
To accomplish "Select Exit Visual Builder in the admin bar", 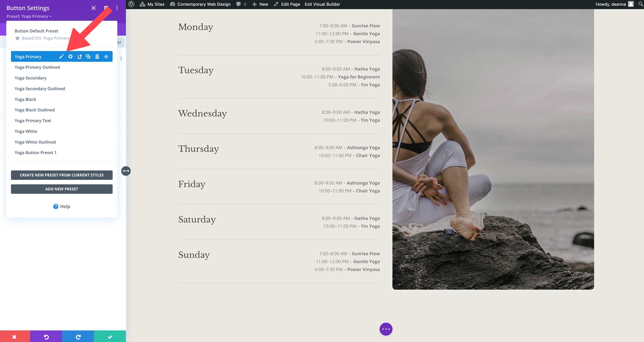I will tap(322, 4).
